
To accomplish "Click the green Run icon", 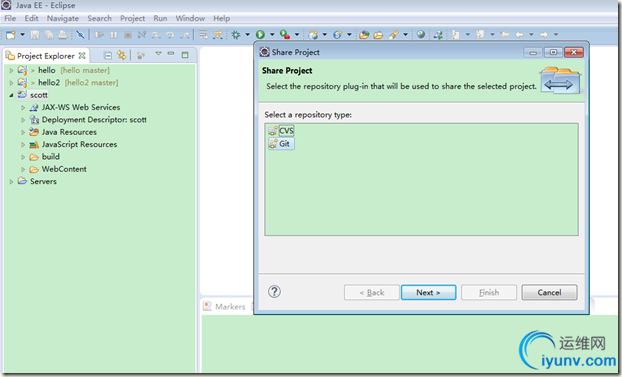I will click(x=260, y=35).
